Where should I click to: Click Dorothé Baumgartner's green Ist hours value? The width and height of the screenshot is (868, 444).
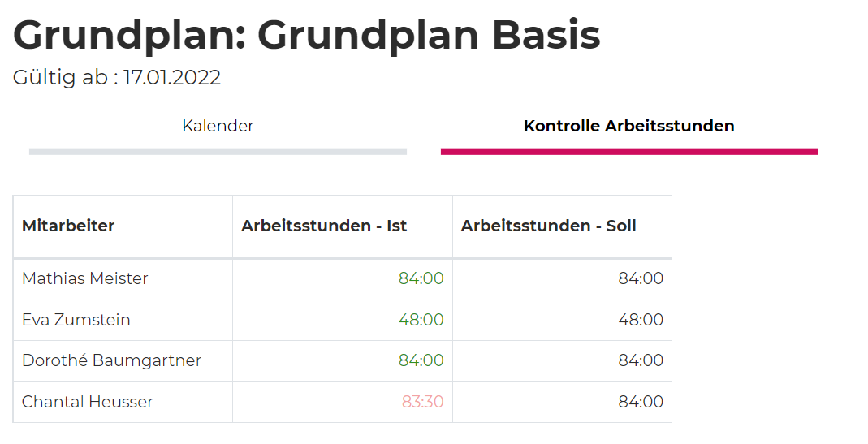point(421,360)
